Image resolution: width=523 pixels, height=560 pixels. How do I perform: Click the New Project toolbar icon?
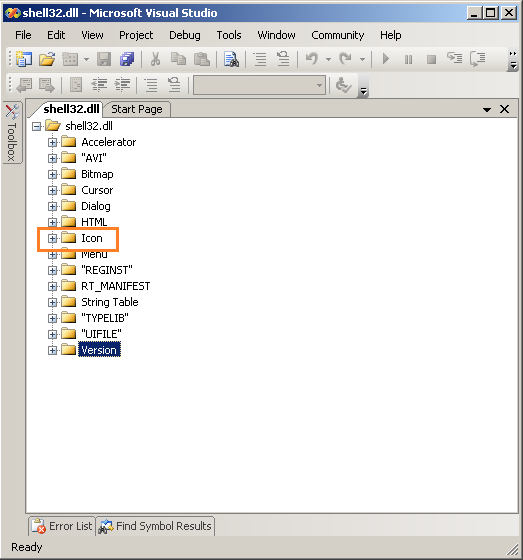(24, 59)
